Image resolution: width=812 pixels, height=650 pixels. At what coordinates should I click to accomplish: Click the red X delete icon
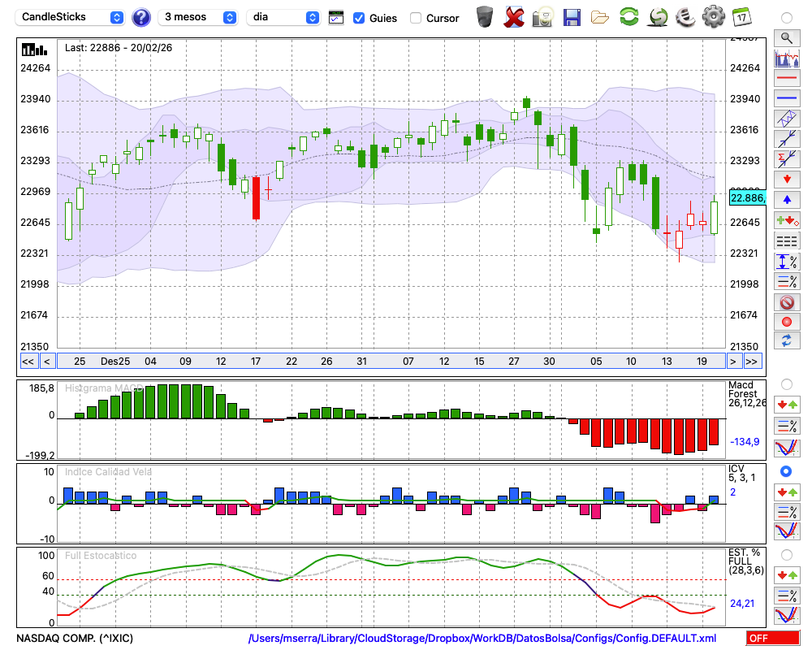[x=514, y=17]
